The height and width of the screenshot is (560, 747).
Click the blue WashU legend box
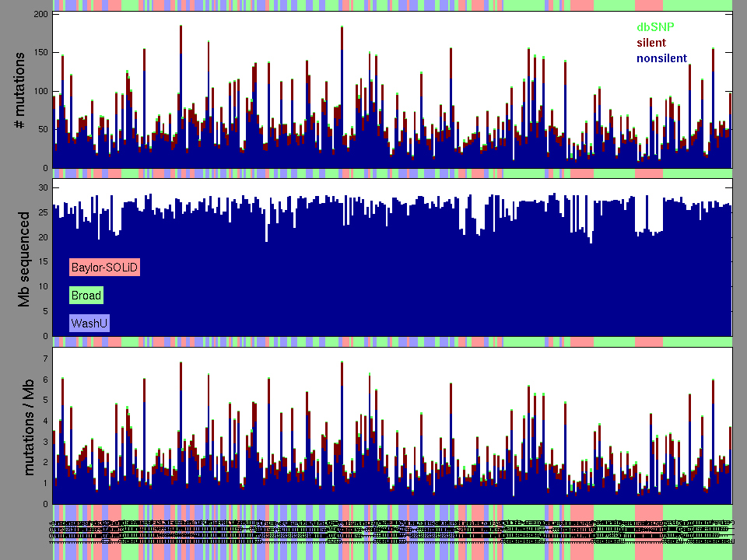click(x=89, y=323)
